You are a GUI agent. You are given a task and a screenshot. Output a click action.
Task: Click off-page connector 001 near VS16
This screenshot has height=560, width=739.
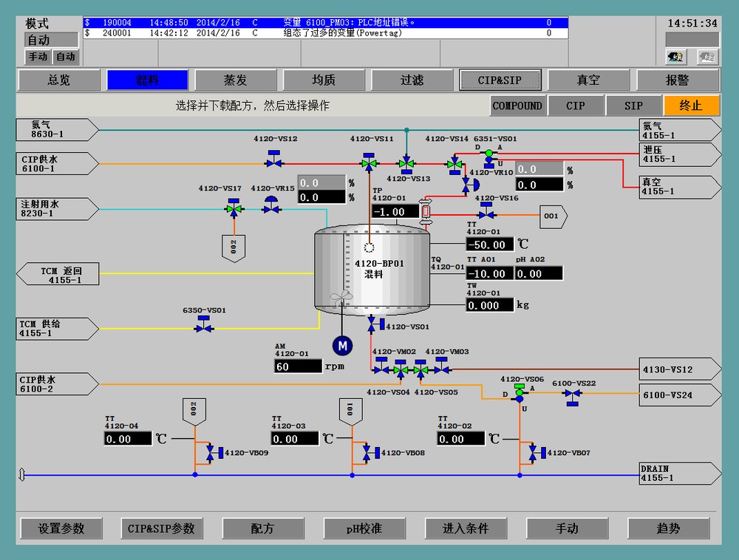click(x=554, y=216)
